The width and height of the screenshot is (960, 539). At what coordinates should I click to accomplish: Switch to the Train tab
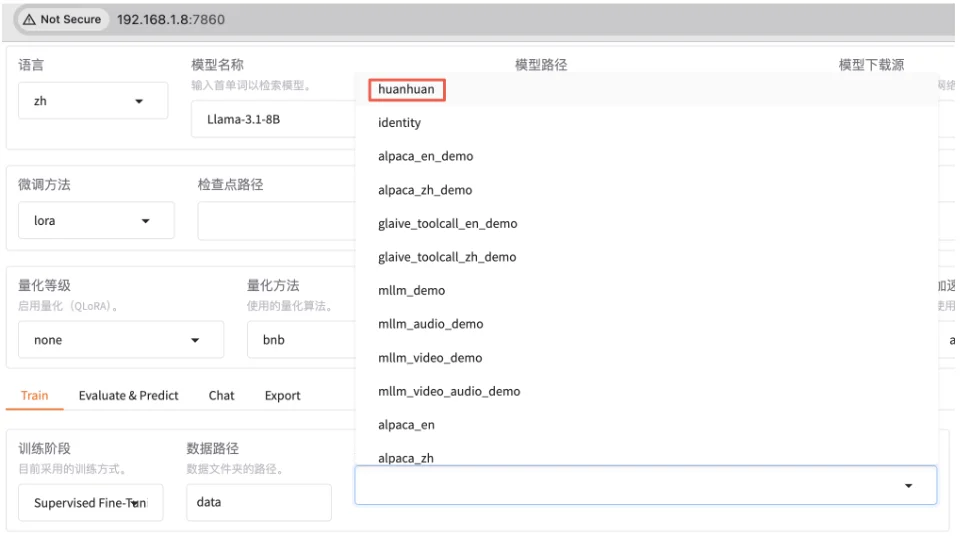(x=34, y=396)
